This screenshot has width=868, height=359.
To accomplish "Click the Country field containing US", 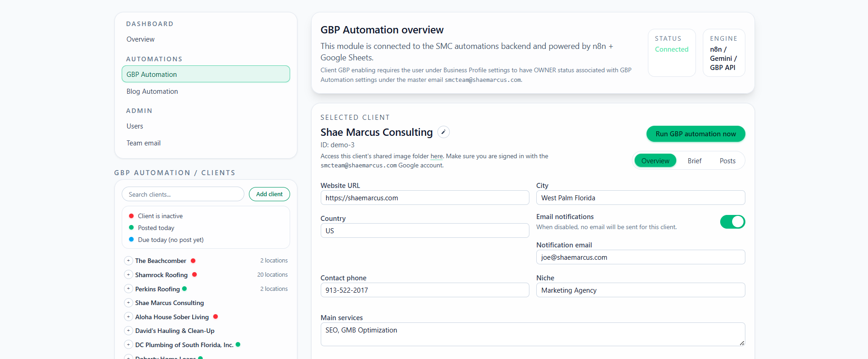I will point(425,230).
